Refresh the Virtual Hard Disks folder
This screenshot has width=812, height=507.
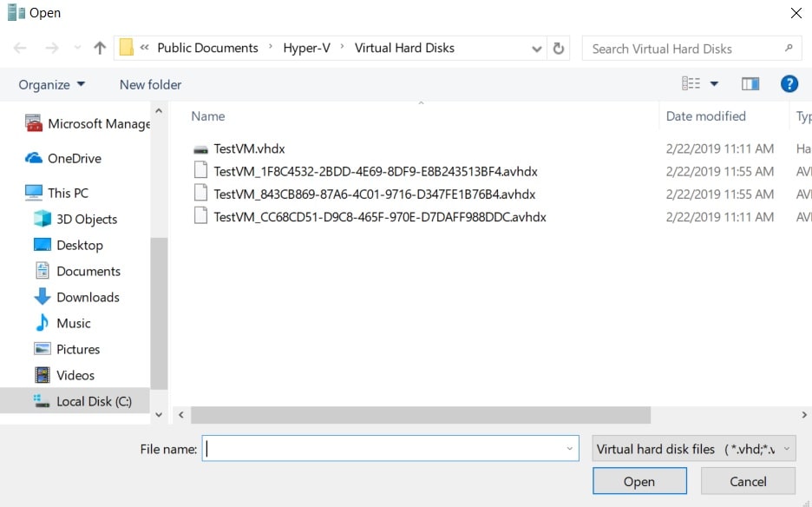[559, 49]
